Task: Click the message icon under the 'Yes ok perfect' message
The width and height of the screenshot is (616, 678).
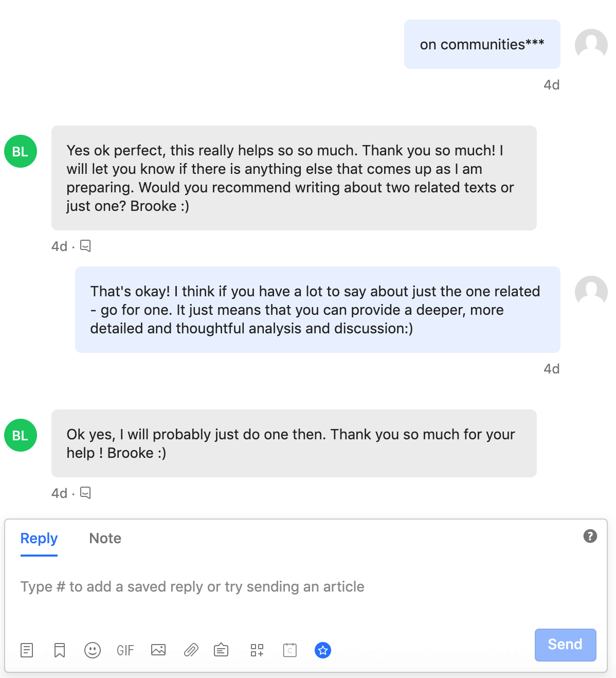Action: point(85,246)
